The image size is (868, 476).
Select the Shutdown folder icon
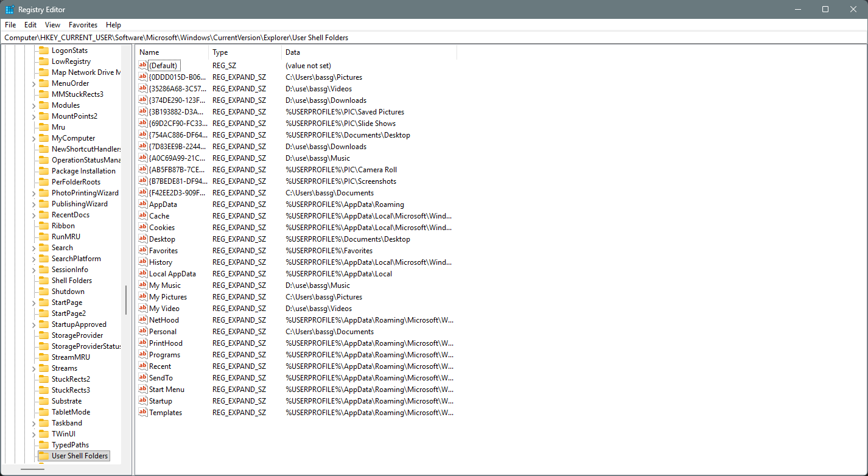[x=44, y=292]
